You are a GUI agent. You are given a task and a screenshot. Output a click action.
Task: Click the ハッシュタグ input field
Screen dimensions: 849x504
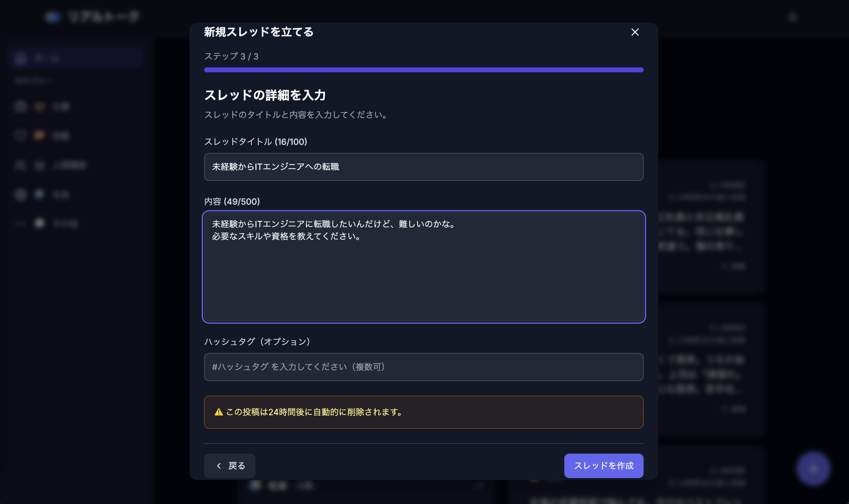pos(424,367)
